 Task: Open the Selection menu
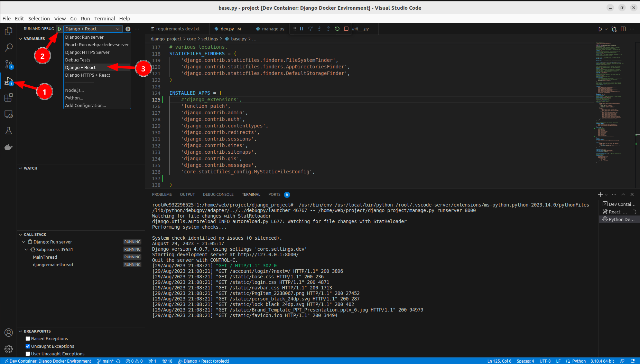39,19
